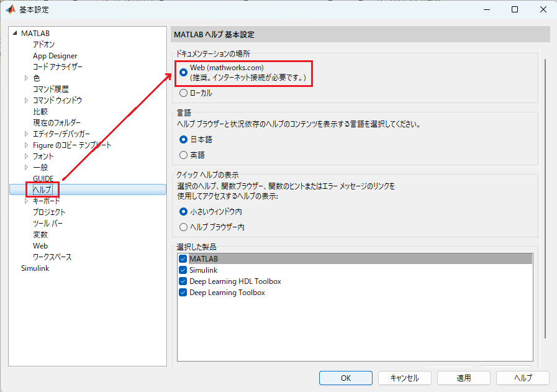
Task: Select Simulink in the preferences tree
Action: (x=35, y=268)
